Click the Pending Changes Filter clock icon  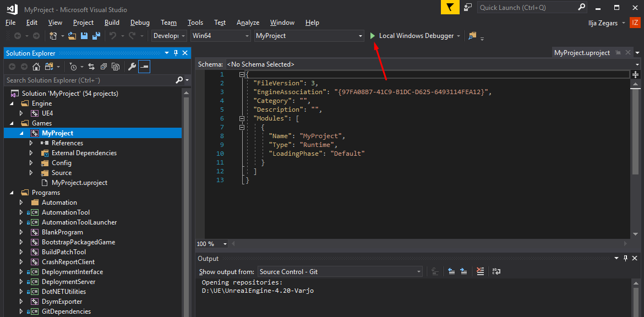73,67
